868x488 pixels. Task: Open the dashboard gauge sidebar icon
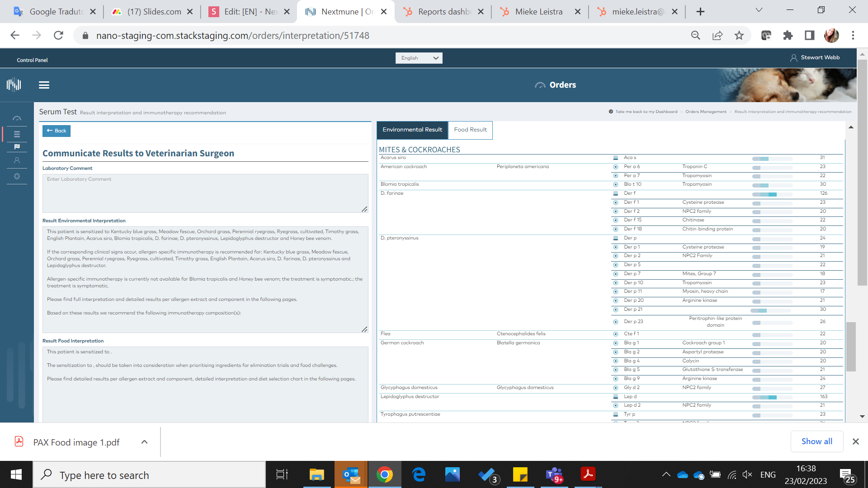click(17, 118)
